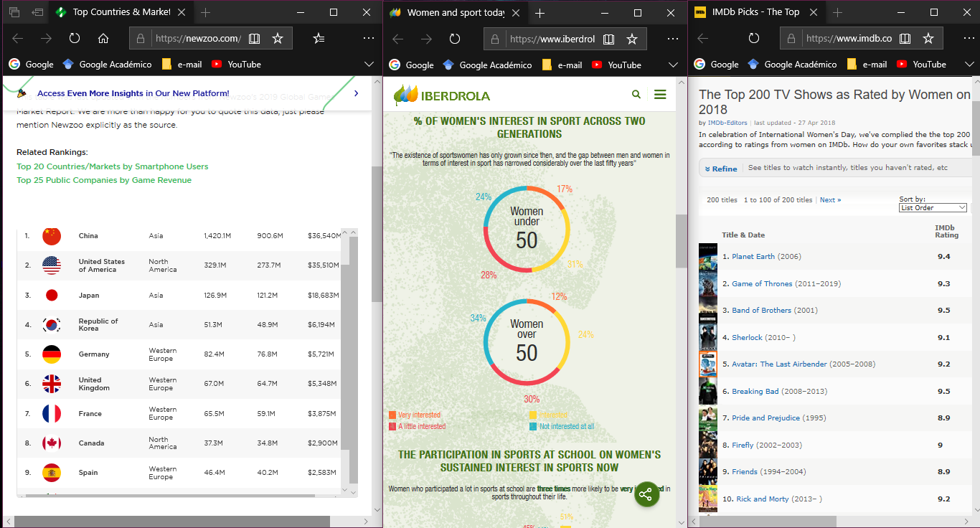Refresh the Iberdrola browser window

[x=455, y=39]
